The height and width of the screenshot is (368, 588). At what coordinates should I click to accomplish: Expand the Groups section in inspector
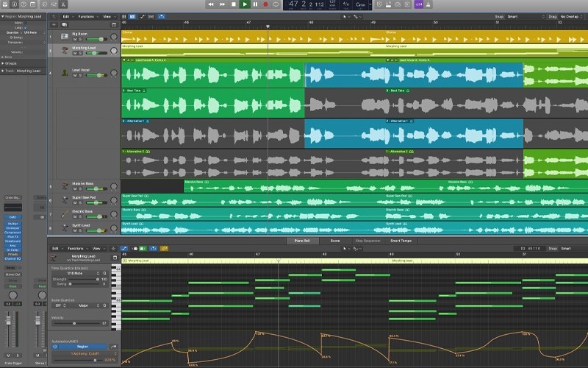10,63
